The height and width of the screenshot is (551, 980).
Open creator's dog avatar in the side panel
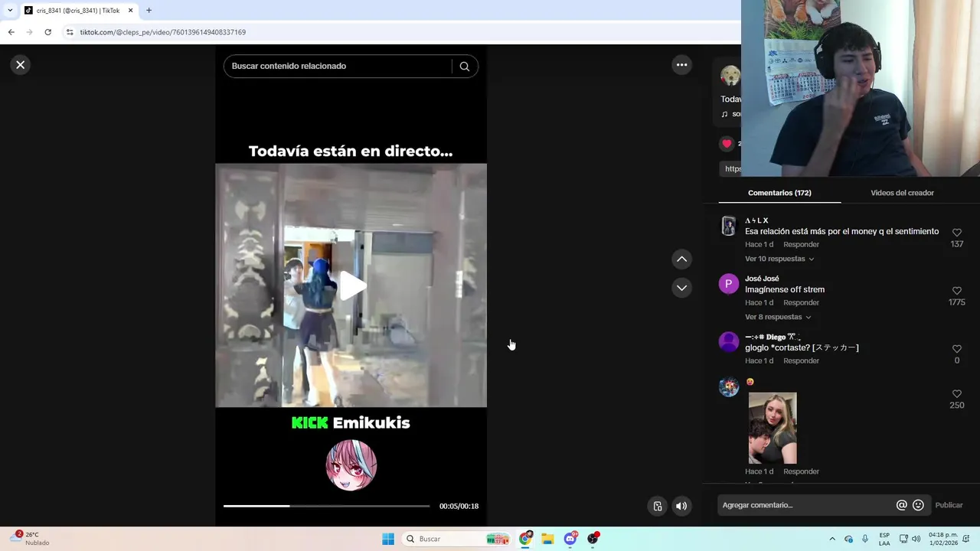click(730, 75)
